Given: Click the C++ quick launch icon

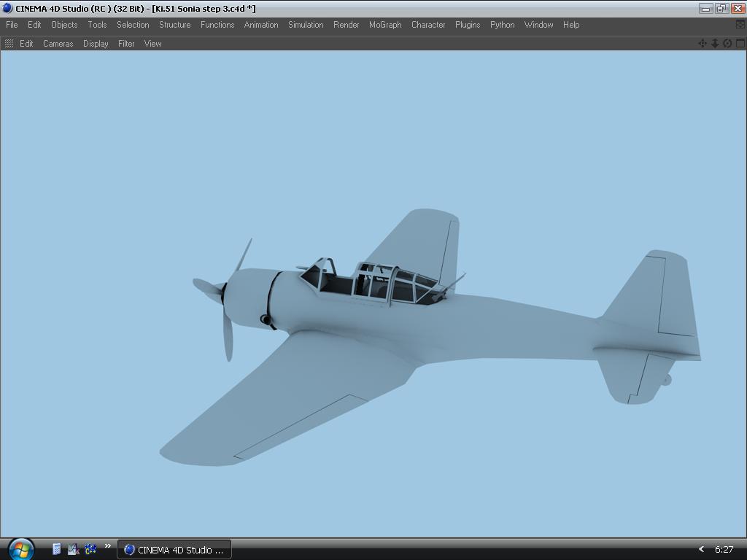Looking at the screenshot, I should [x=90, y=549].
